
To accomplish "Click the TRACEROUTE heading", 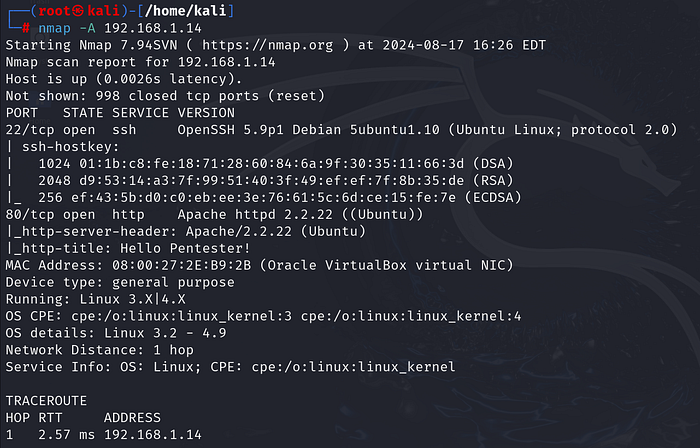I will pyautogui.click(x=47, y=401).
